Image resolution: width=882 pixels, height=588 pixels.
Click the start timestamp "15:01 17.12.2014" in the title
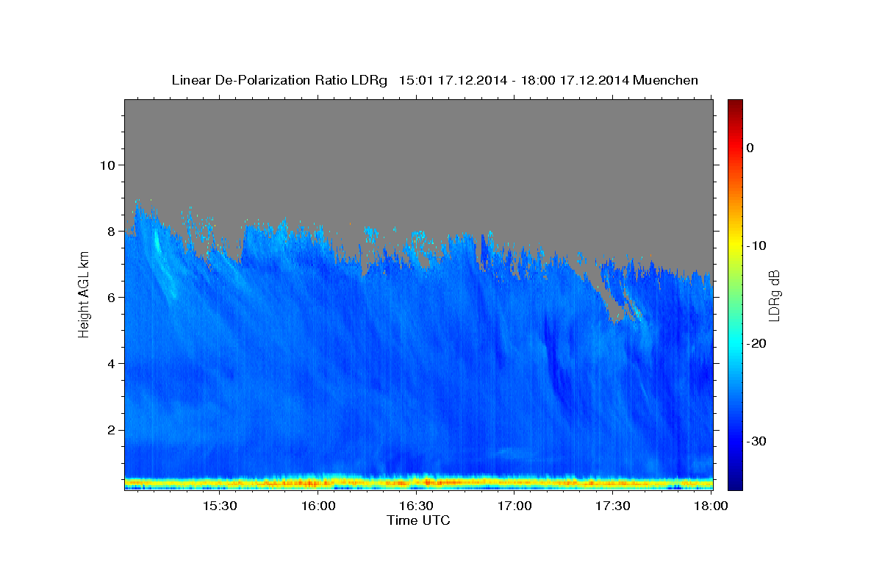click(453, 80)
